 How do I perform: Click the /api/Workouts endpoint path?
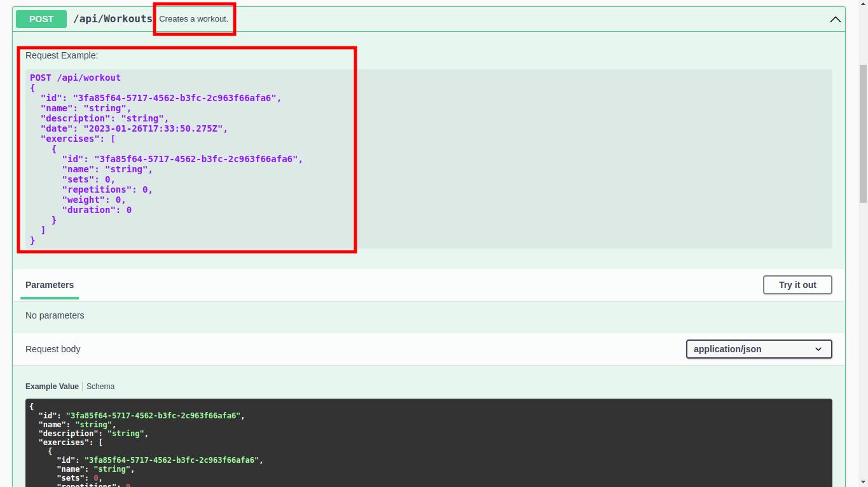point(113,19)
